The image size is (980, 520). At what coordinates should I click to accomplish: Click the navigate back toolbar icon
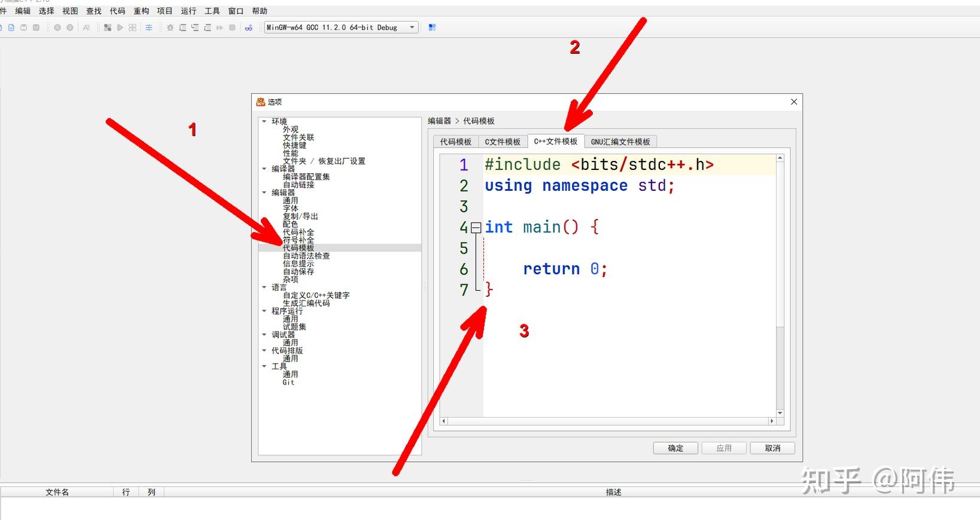57,28
